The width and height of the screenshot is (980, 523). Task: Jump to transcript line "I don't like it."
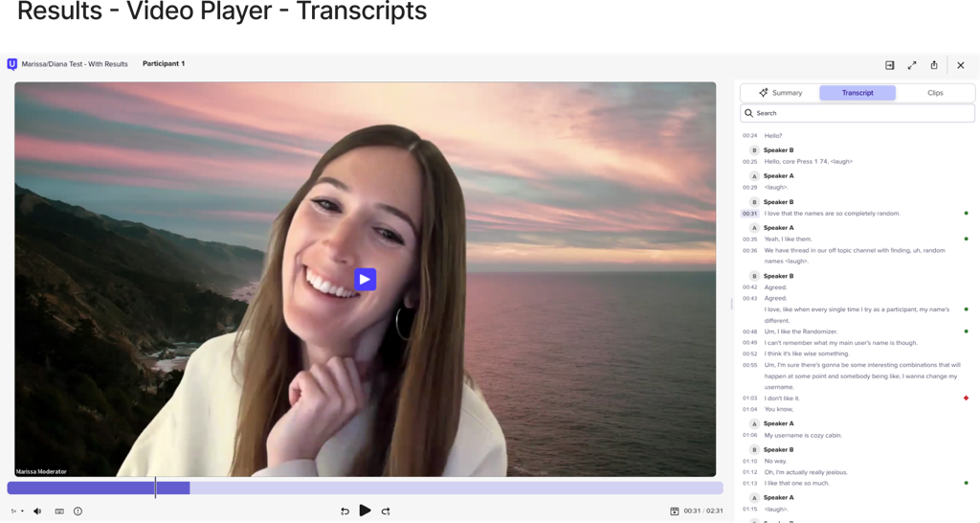tap(782, 398)
